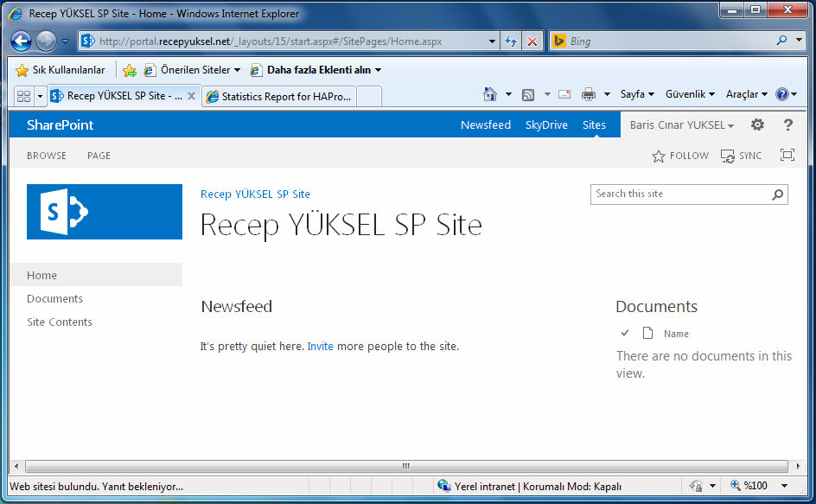Open SharePoint settings gear icon

[x=757, y=124]
